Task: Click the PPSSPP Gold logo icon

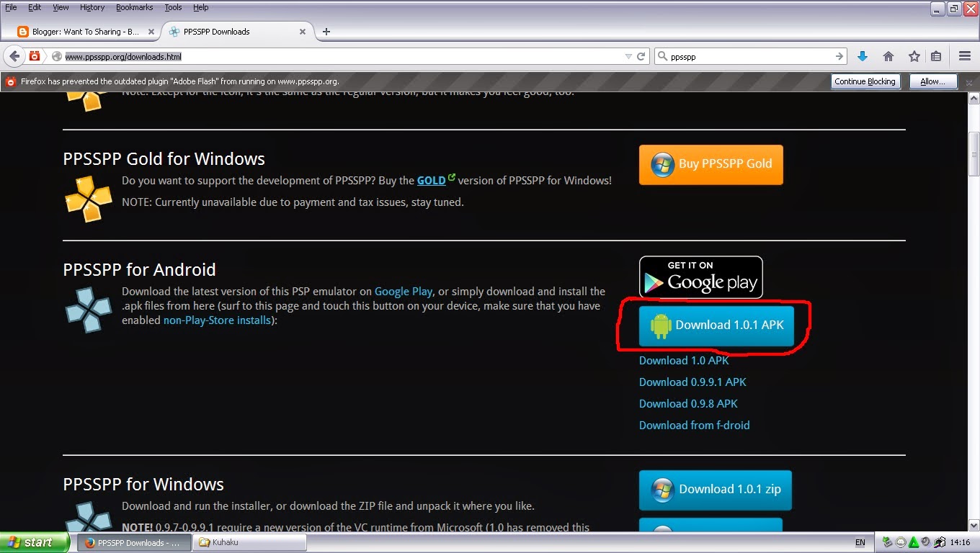Action: 89,198
